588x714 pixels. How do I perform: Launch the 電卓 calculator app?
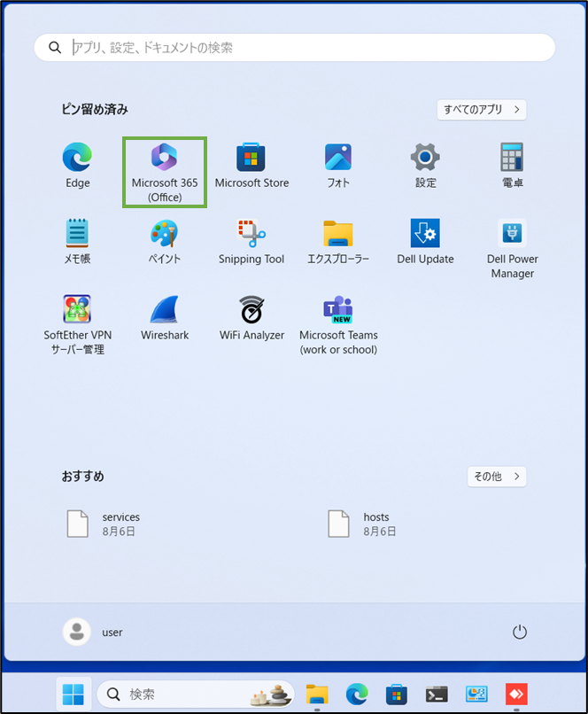(x=512, y=166)
